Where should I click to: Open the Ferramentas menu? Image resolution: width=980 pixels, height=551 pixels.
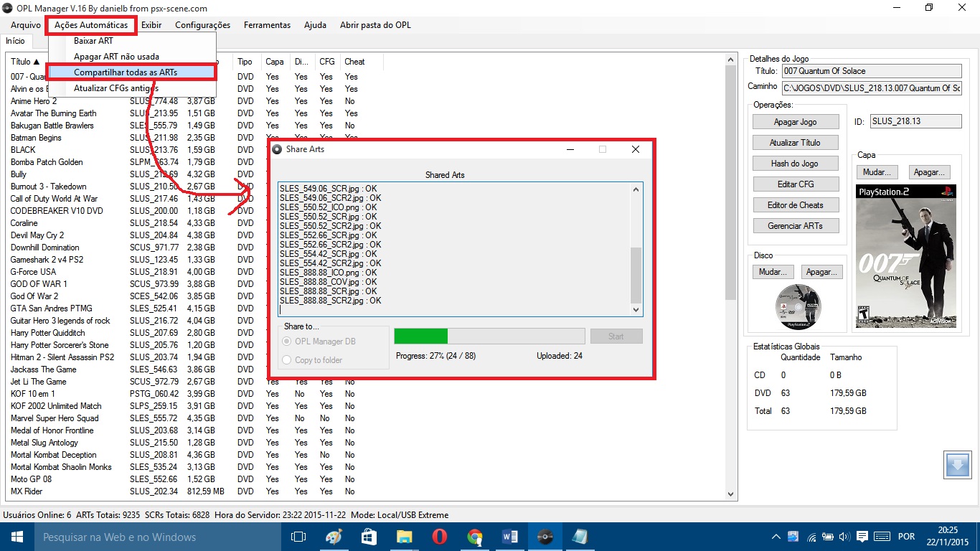point(267,25)
